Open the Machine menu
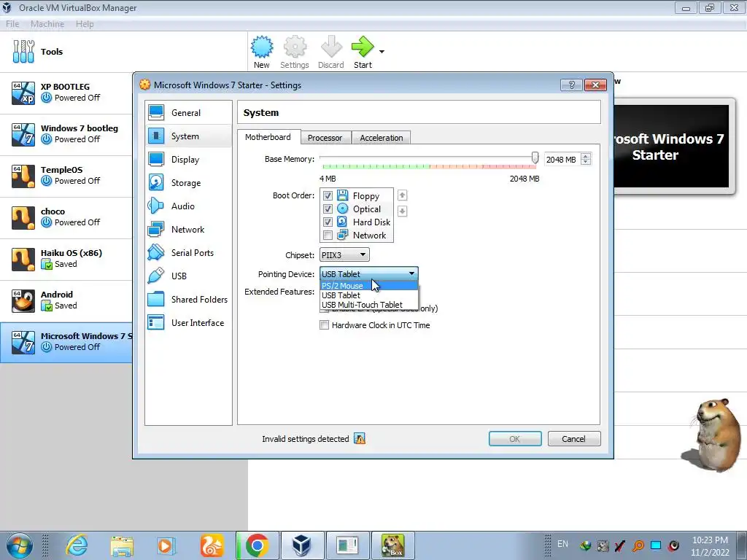This screenshot has width=747, height=560. tap(47, 24)
